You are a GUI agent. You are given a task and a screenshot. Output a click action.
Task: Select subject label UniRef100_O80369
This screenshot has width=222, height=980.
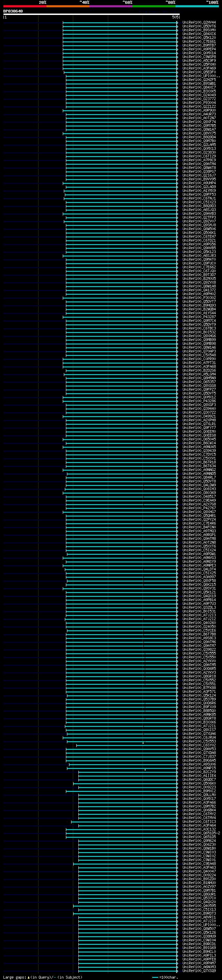[x=199, y=493]
